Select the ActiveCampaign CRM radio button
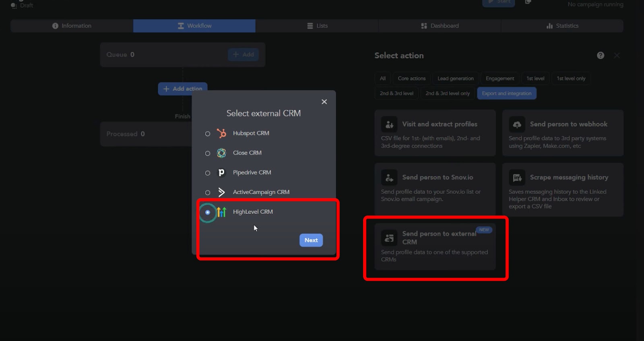Screen dimensions: 644x341 [x=208, y=193]
